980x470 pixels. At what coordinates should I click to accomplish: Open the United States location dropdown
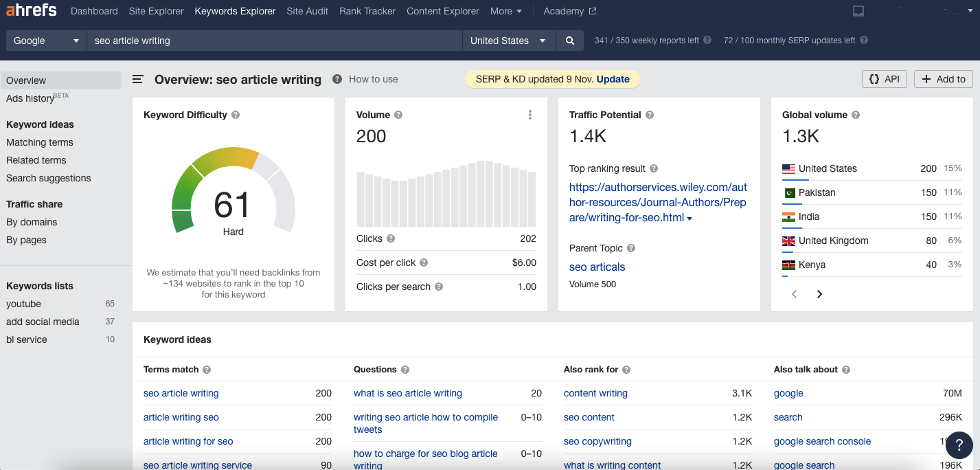point(508,40)
